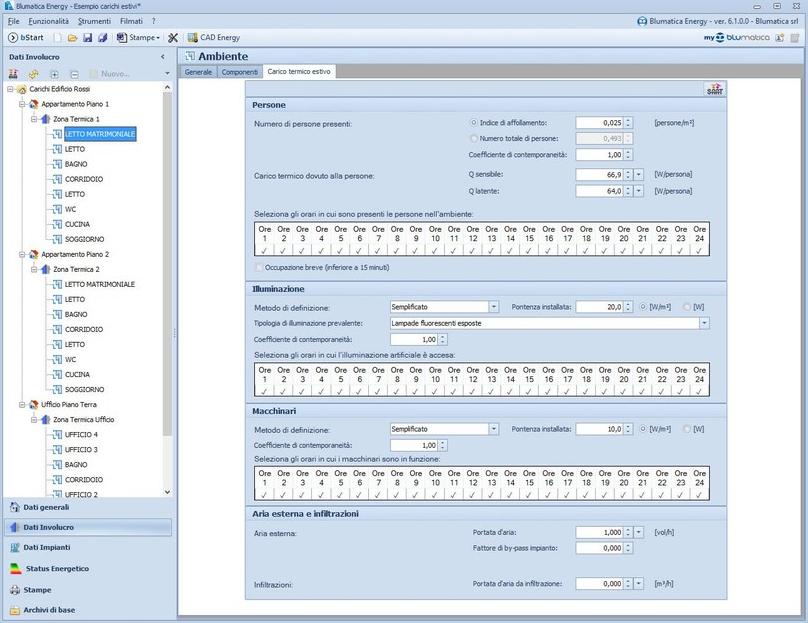Open the Macchinari Metodo di definizione dropdown
Screen dimensions: 808x623
(x=493, y=429)
